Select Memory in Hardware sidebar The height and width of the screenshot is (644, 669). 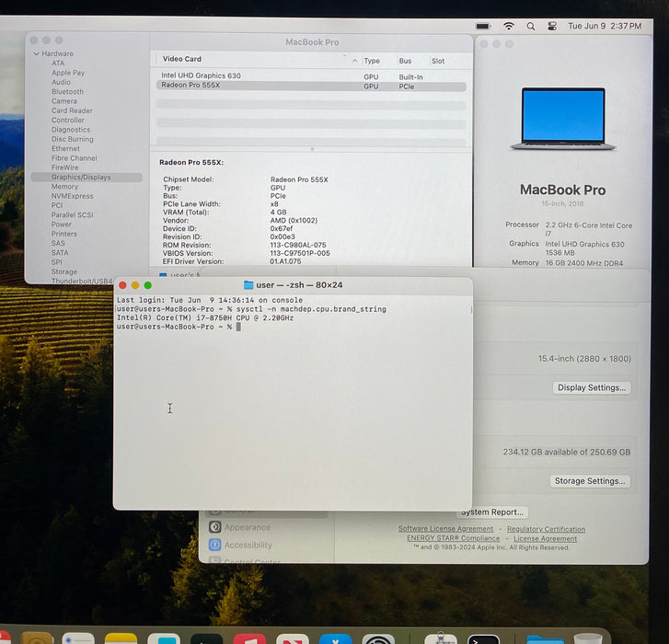click(x=64, y=187)
